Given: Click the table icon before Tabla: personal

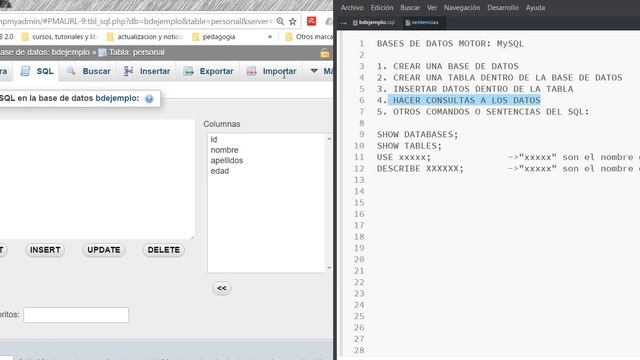Looking at the screenshot, I should pos(102,52).
